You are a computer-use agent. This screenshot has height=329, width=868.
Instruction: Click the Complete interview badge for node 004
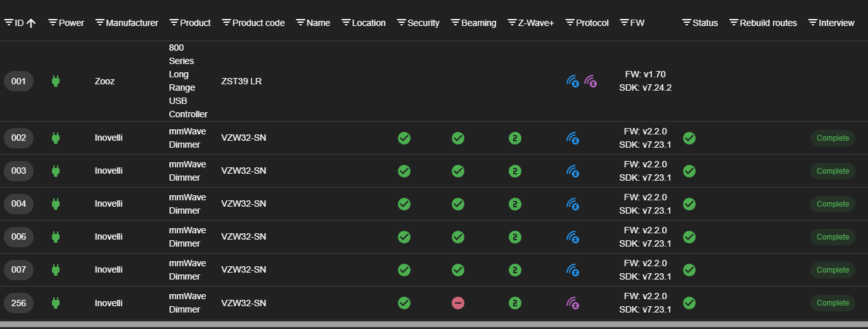833,204
